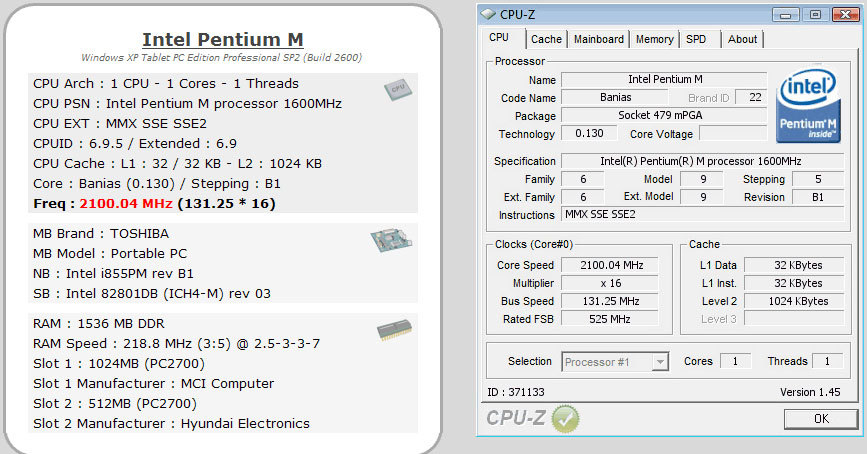Image resolution: width=867 pixels, height=454 pixels.
Task: Click the CPU chip icon in the left panel
Action: [x=398, y=89]
